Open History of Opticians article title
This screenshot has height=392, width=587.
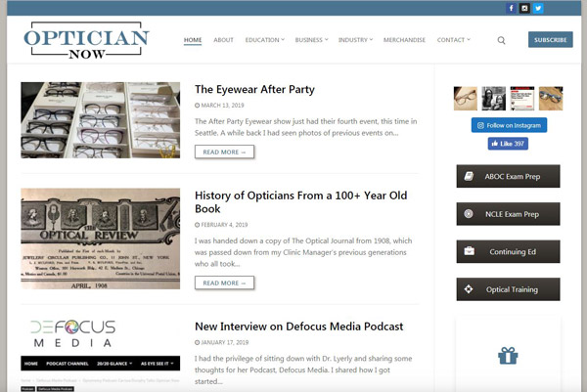pos(300,202)
